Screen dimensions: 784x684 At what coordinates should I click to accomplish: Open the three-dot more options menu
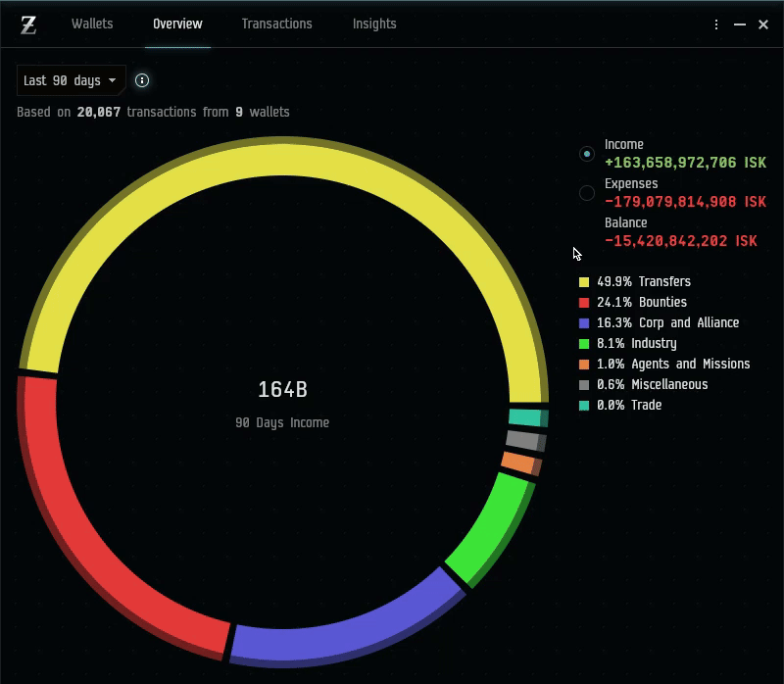[x=716, y=24]
